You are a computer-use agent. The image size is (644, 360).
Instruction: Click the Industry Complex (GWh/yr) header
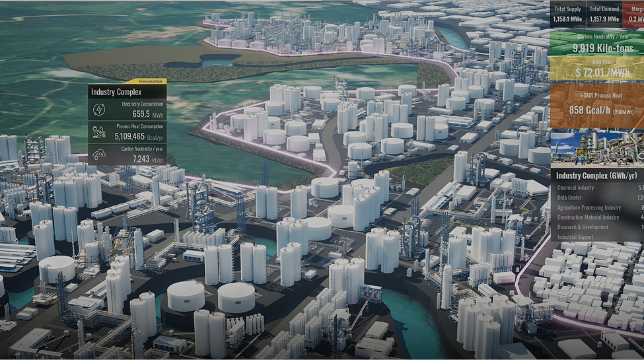tap(596, 176)
